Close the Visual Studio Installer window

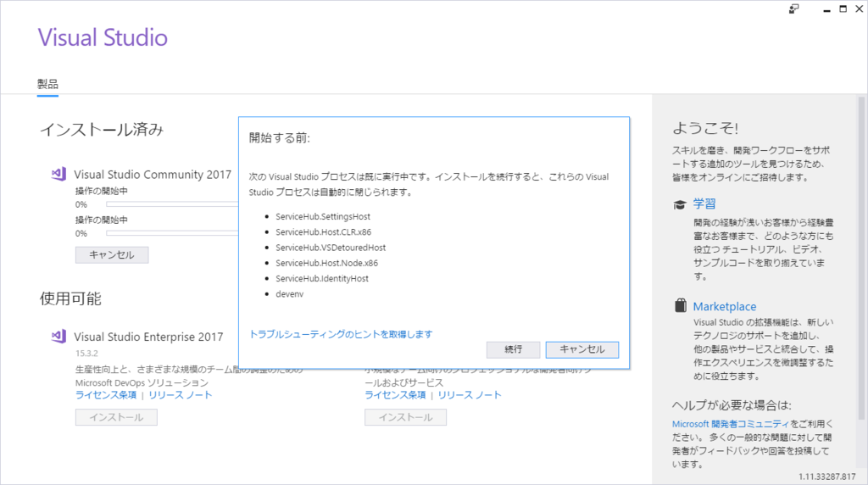[x=860, y=8]
